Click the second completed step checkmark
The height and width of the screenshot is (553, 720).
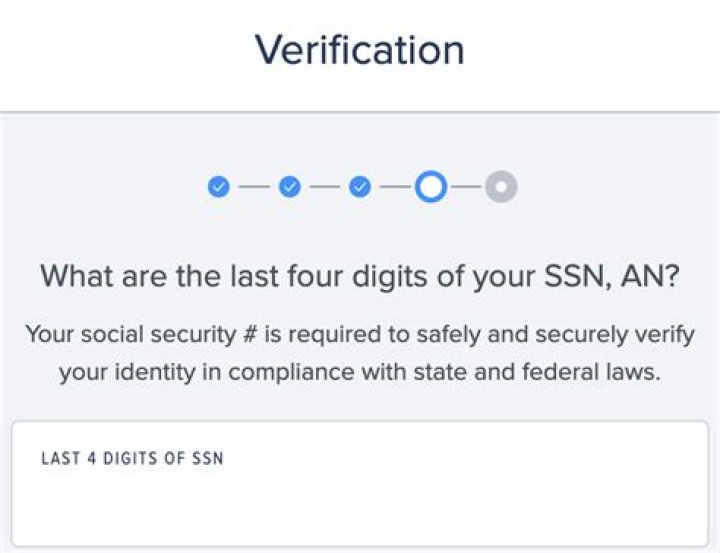point(290,186)
